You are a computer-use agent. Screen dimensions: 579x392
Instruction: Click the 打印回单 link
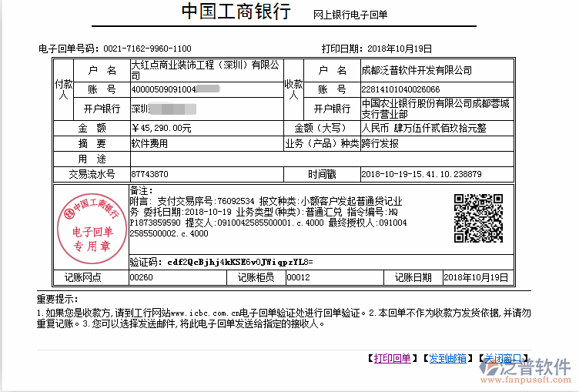coord(392,358)
